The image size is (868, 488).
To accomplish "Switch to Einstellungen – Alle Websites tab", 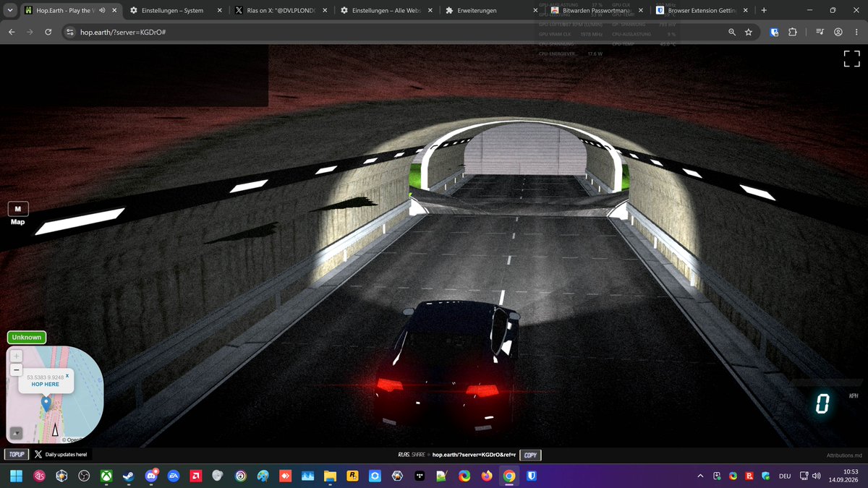I will point(387,11).
